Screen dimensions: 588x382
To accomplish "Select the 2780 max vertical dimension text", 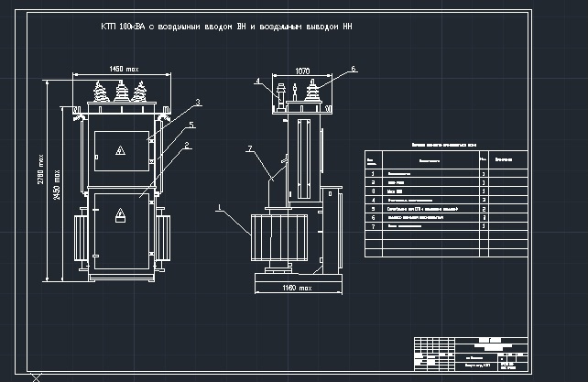I will 41,169.
